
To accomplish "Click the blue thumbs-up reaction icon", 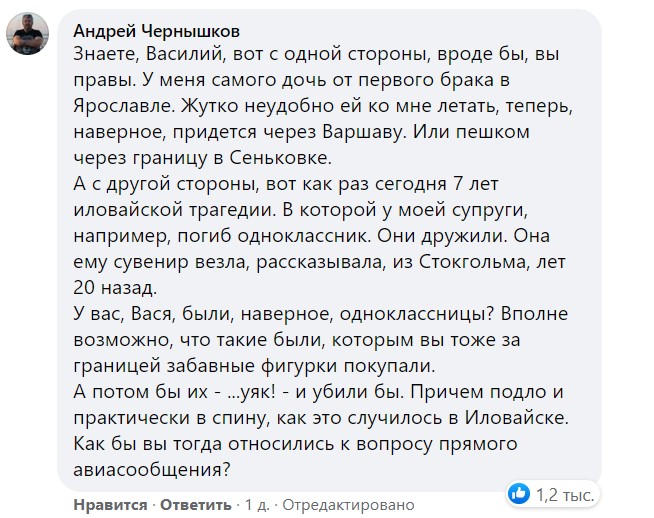I will [x=519, y=492].
